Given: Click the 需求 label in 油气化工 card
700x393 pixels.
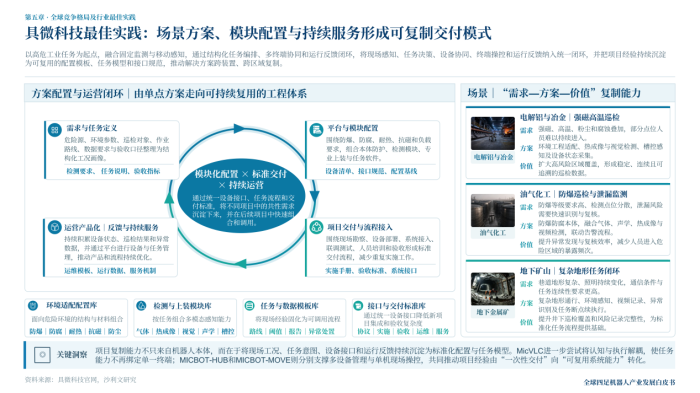Looking at the screenshot, I should click(526, 207).
